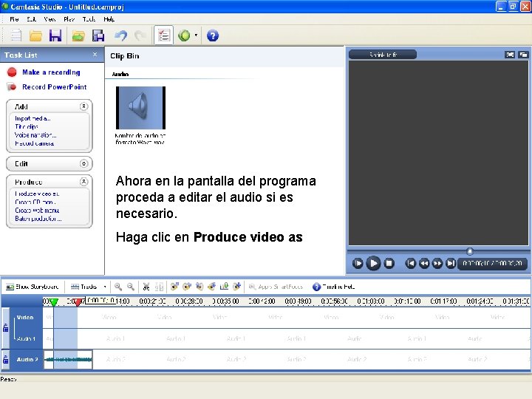Viewport: 532px width, 399px height.
Task: Toggle the lock on Video track
Action: (5, 328)
